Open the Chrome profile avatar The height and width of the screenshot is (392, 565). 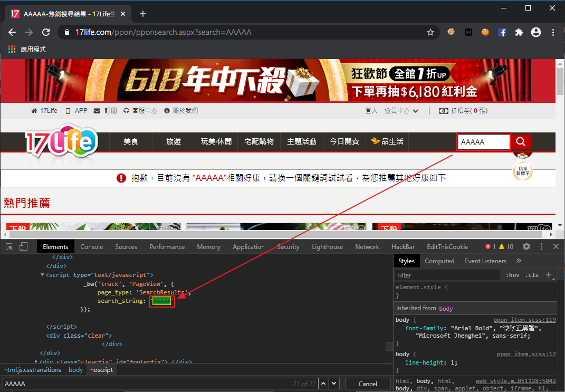click(536, 32)
